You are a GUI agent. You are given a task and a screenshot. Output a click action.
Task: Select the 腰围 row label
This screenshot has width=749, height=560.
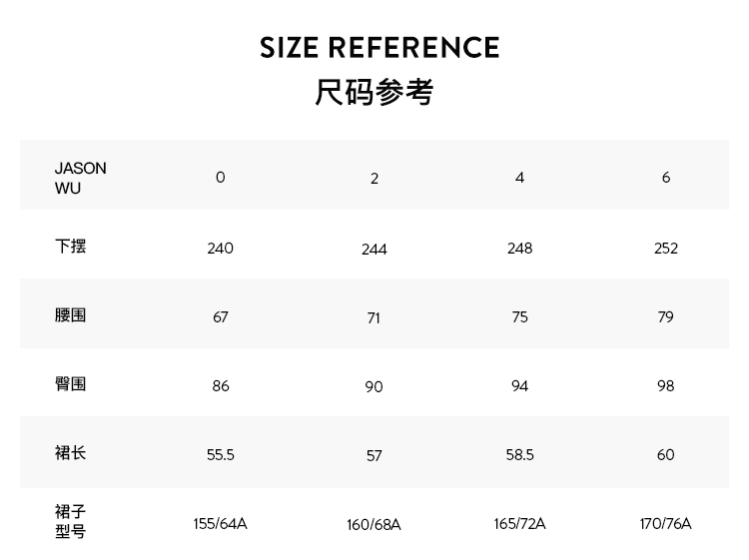click(x=71, y=315)
